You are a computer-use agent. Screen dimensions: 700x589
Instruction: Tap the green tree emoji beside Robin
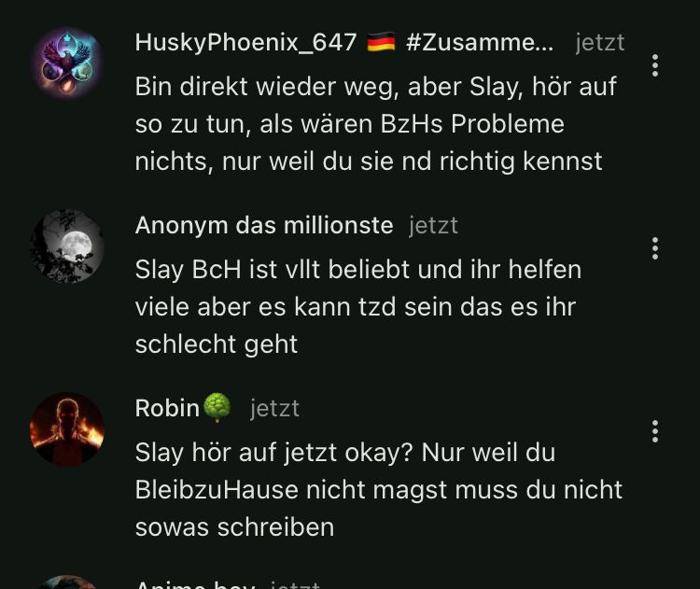click(217, 407)
